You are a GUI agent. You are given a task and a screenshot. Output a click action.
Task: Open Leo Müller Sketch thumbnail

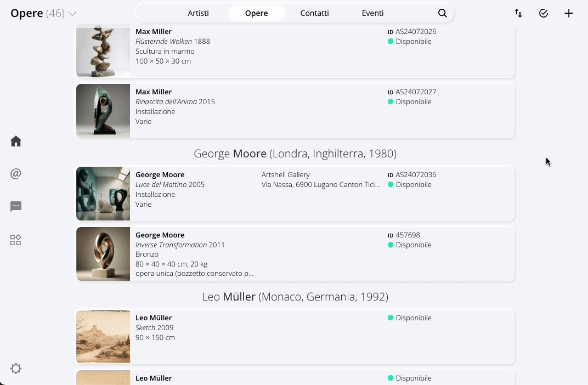pyautogui.click(x=103, y=337)
